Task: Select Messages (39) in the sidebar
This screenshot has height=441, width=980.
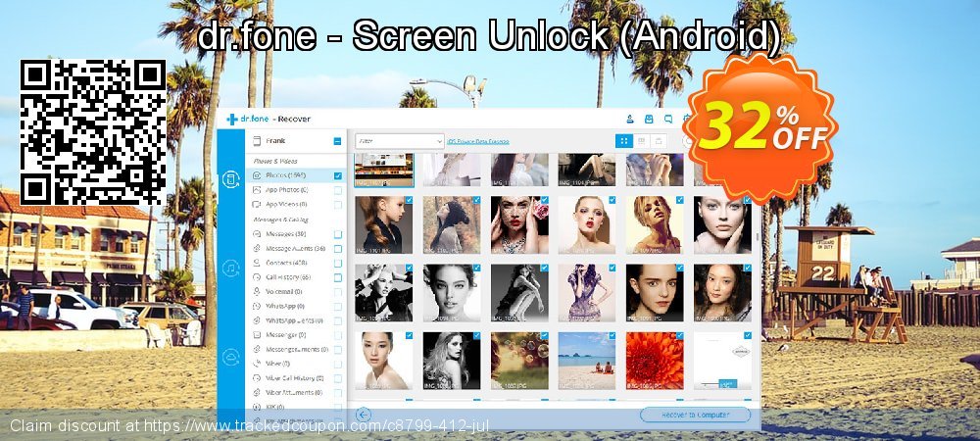Action: 296,233
